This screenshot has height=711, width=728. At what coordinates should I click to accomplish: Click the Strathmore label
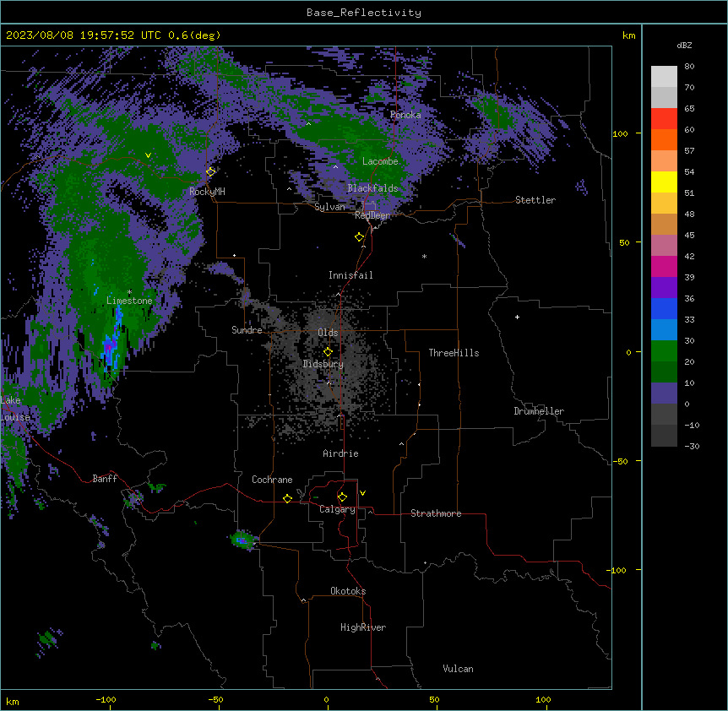(436, 513)
